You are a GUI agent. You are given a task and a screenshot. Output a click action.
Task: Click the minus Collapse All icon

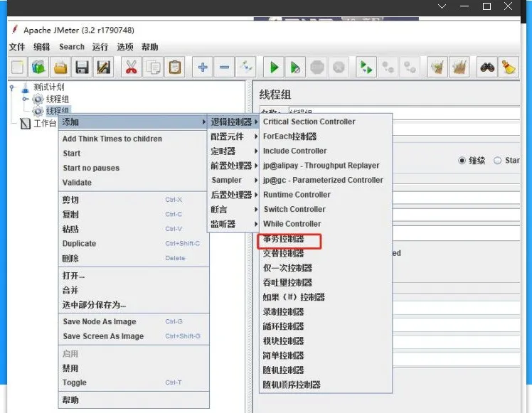tap(224, 67)
